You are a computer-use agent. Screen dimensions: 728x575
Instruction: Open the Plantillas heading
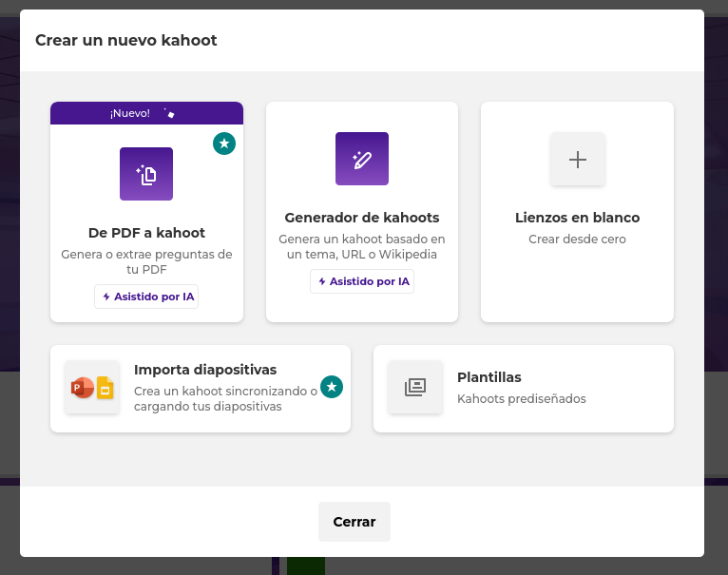[x=489, y=377]
